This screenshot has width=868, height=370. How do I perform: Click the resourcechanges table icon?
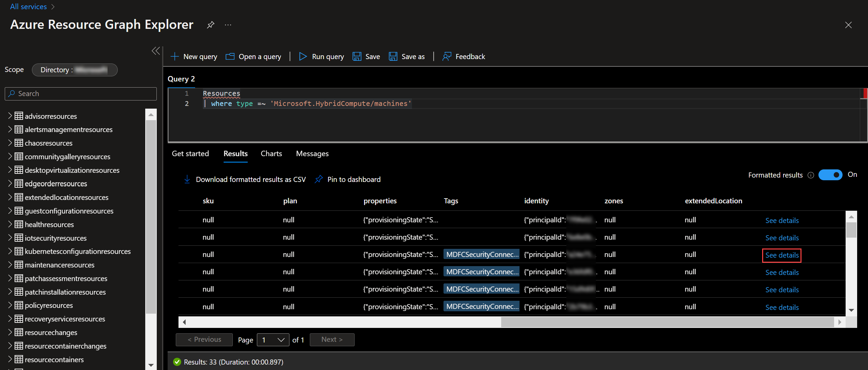point(19,332)
